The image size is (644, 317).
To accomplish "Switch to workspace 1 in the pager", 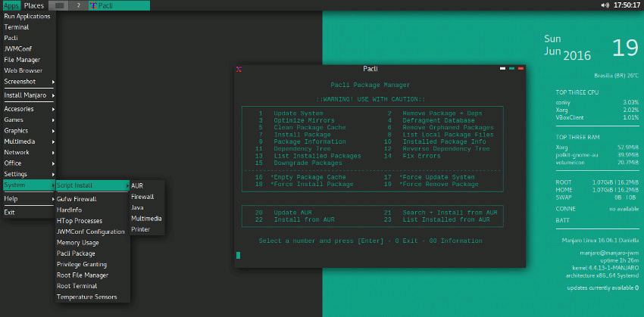I will (60, 5).
